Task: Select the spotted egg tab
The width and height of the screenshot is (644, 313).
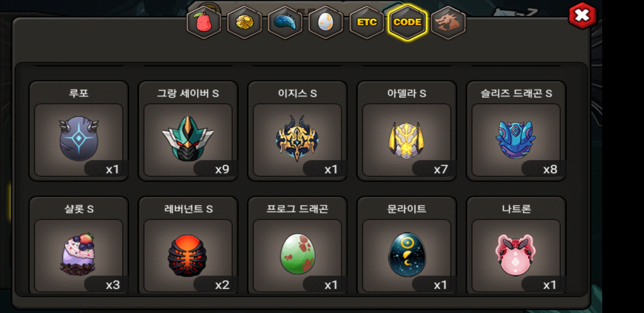Action: [x=326, y=22]
